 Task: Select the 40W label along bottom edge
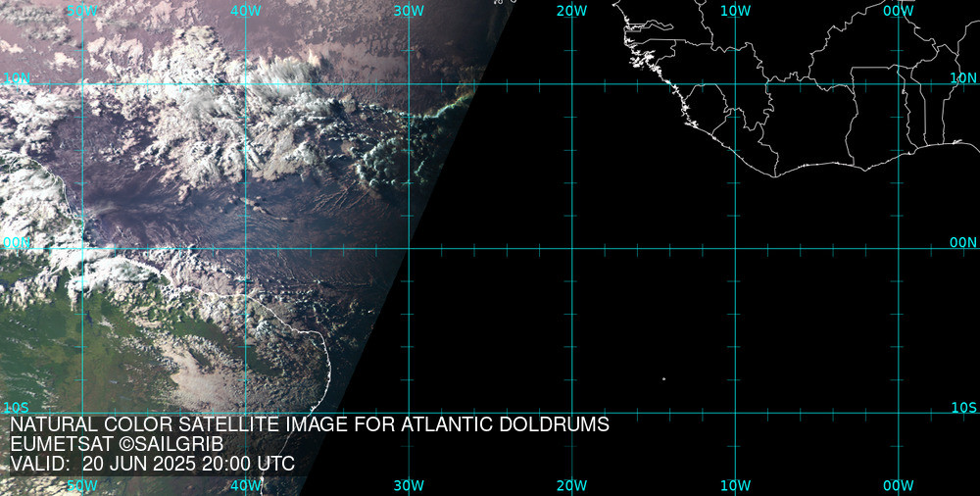pyautogui.click(x=246, y=485)
